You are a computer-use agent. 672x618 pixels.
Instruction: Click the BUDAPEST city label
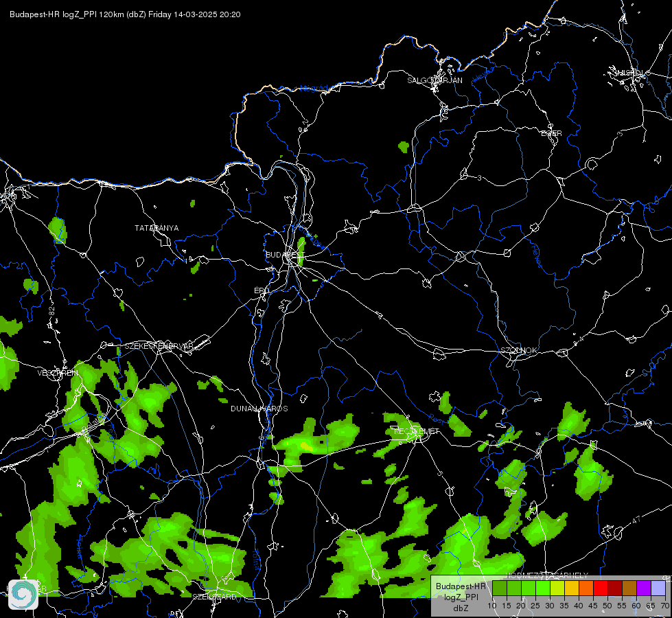[x=286, y=255]
